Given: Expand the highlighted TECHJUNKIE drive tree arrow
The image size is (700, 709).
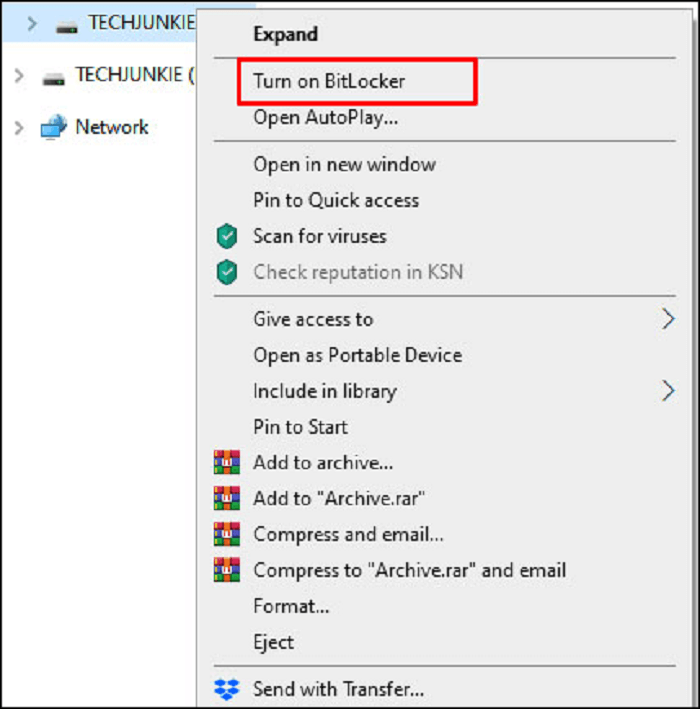Looking at the screenshot, I should coord(32,24).
